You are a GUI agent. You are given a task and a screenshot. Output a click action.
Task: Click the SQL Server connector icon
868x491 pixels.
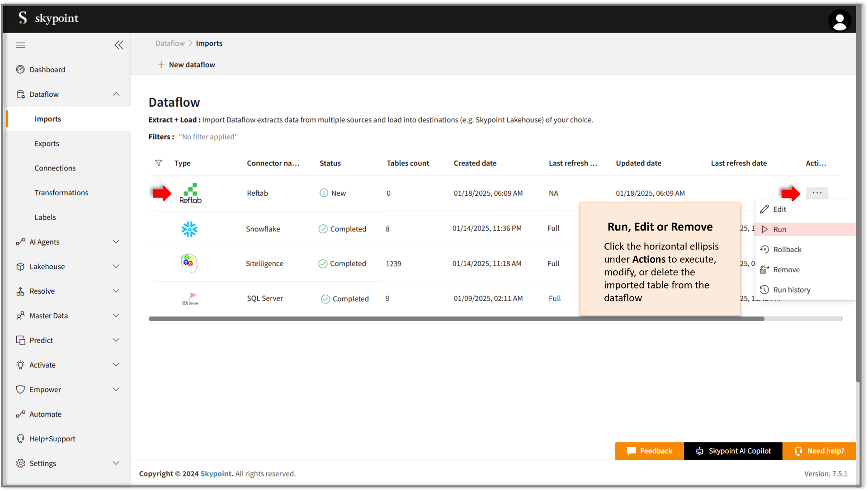click(x=189, y=298)
